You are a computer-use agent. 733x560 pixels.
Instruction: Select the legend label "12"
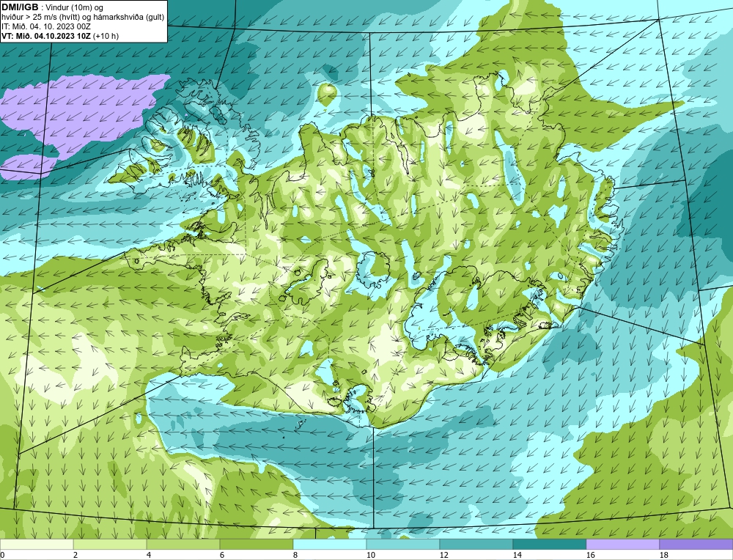pos(443,555)
